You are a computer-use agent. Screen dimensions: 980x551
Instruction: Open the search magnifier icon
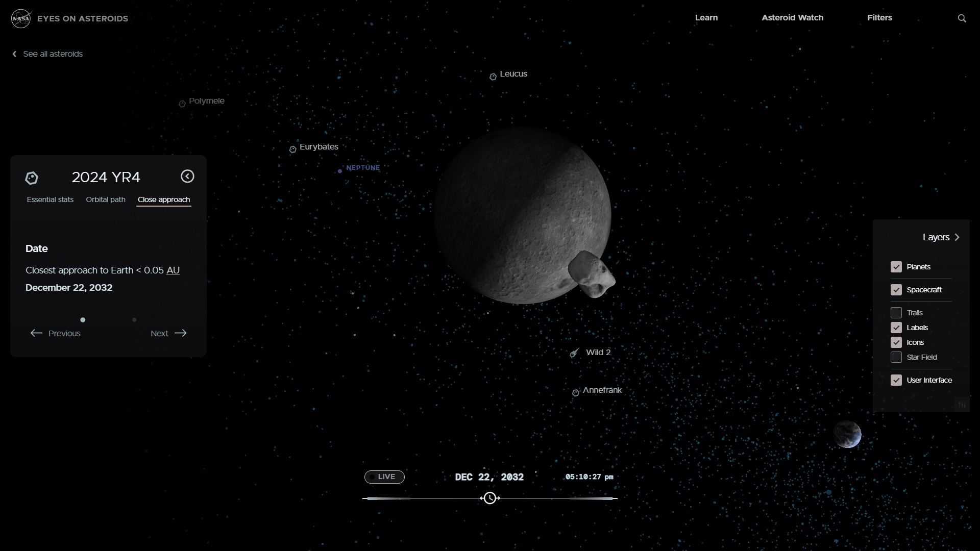[x=962, y=18]
